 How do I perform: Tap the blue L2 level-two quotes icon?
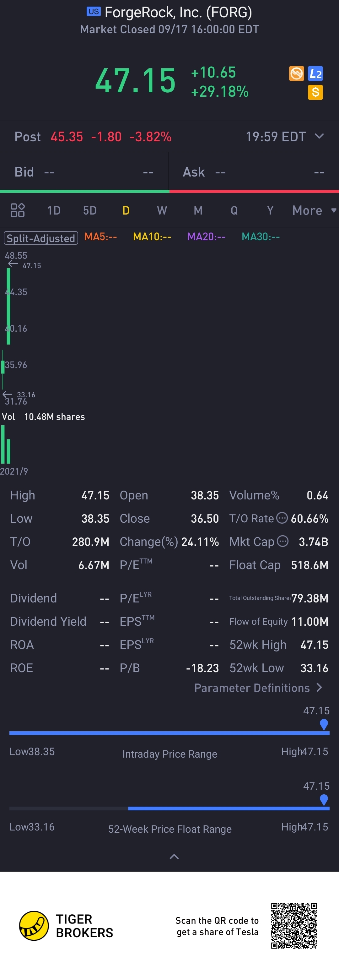click(x=315, y=73)
